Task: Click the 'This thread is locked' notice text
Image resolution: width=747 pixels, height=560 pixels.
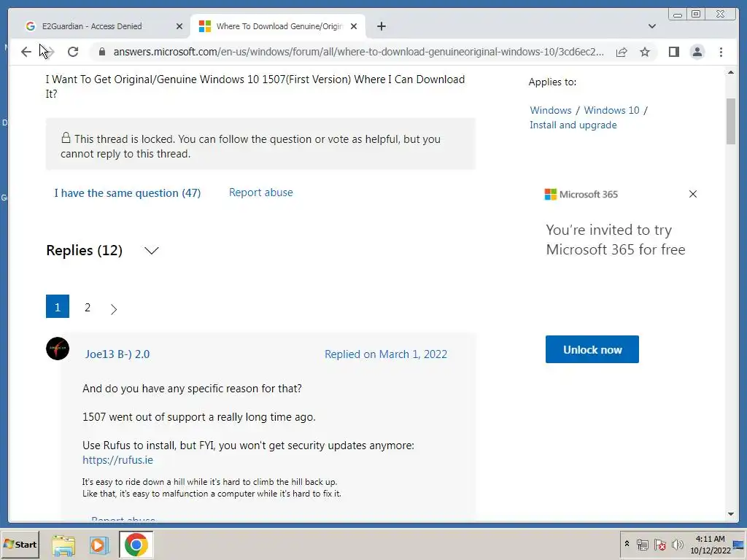Action: coord(251,146)
